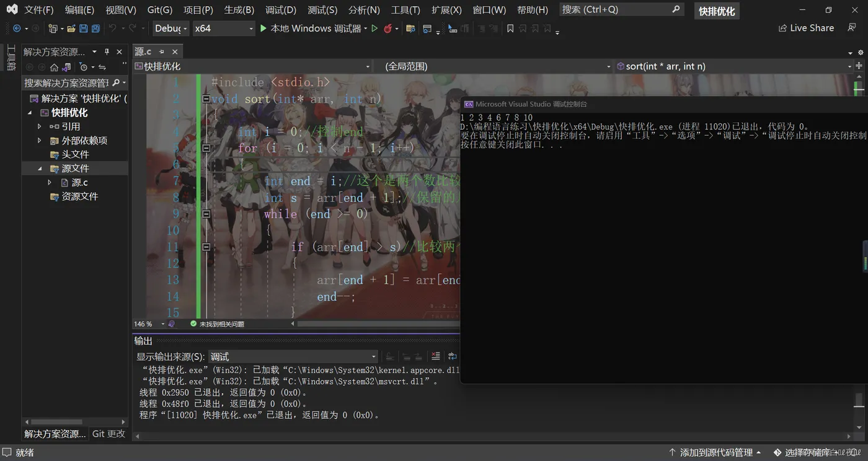Toggle word wrap in output panel
The height and width of the screenshot is (461, 868).
[453, 356]
